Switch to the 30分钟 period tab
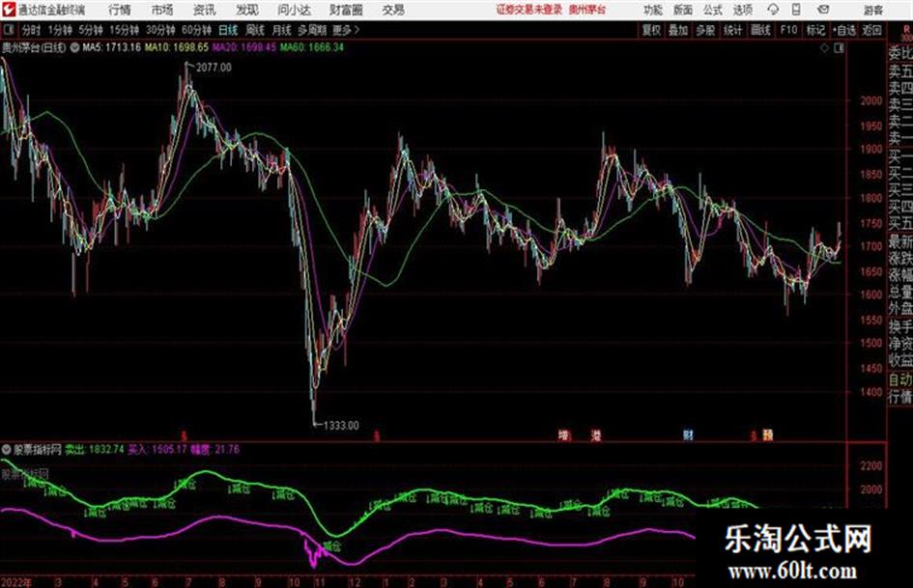The width and height of the screenshot is (913, 588). pyautogui.click(x=160, y=30)
